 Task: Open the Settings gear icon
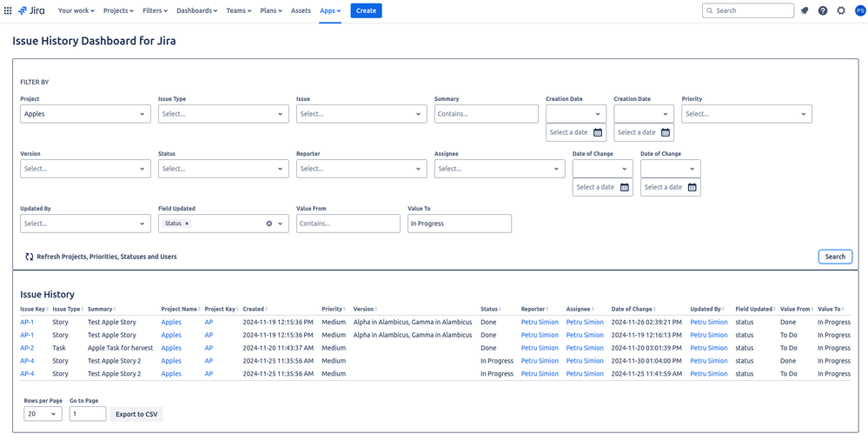coord(841,10)
